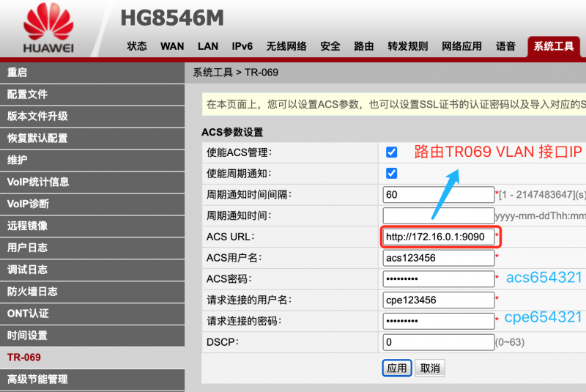The width and height of the screenshot is (586, 392).
Task: Toggle the 使能ACS管理 checkbox
Action: point(391,152)
